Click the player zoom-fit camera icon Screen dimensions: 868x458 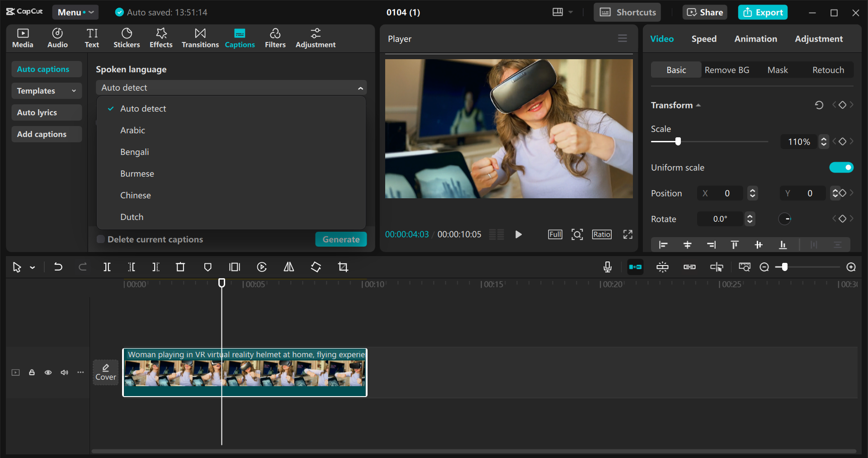point(577,234)
